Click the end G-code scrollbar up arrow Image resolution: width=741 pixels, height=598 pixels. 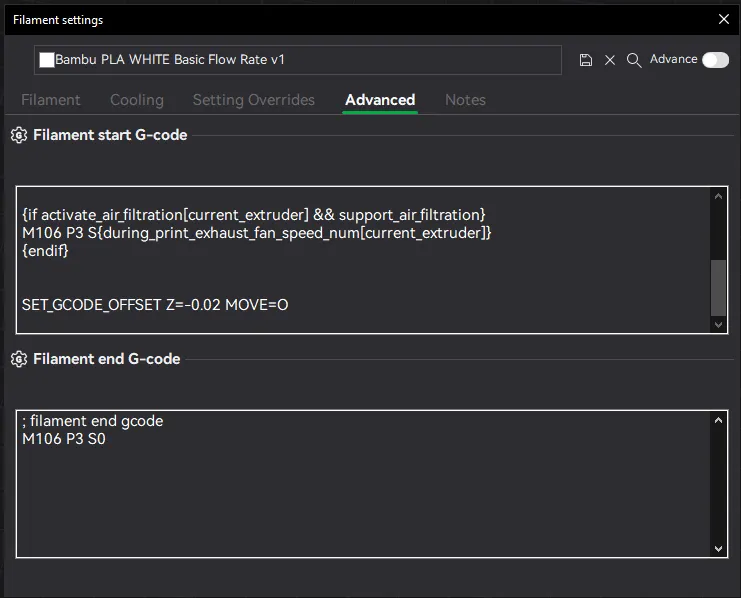pyautogui.click(x=718, y=420)
